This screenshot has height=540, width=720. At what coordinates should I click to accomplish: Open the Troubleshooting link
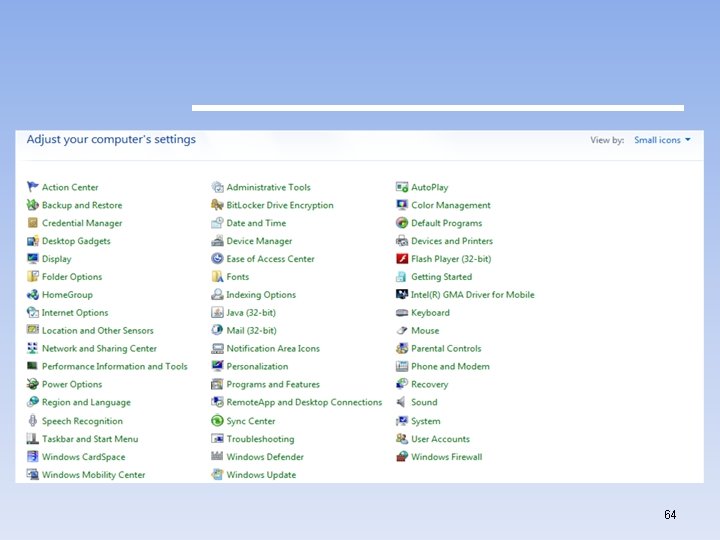tap(260, 439)
